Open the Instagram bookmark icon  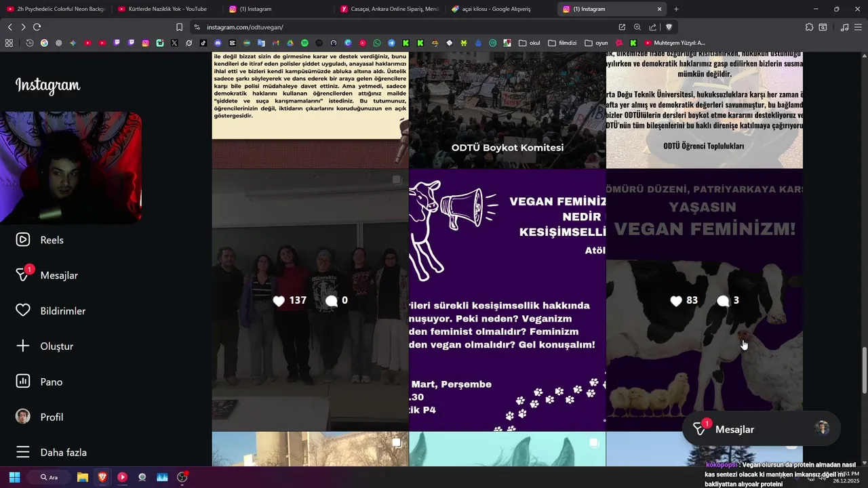[145, 43]
